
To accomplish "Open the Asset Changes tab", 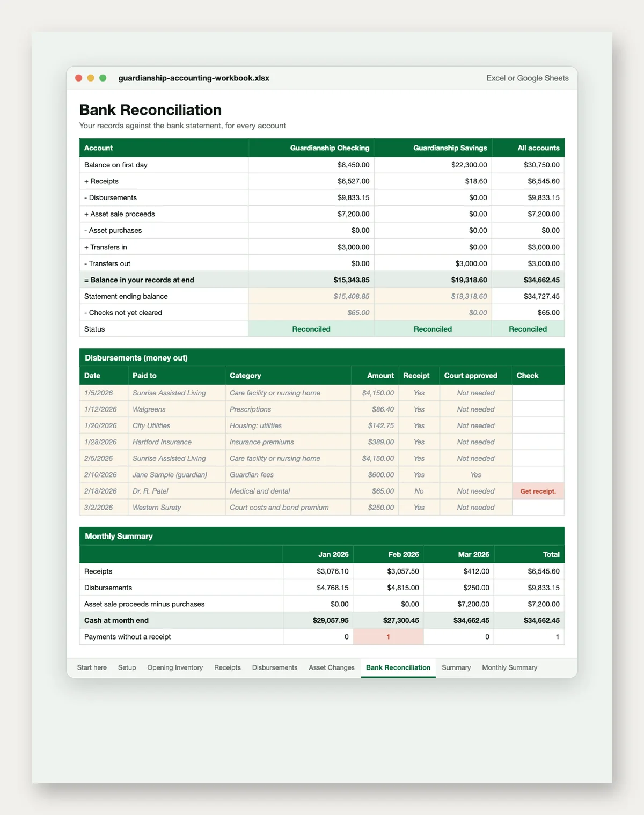I will point(332,667).
